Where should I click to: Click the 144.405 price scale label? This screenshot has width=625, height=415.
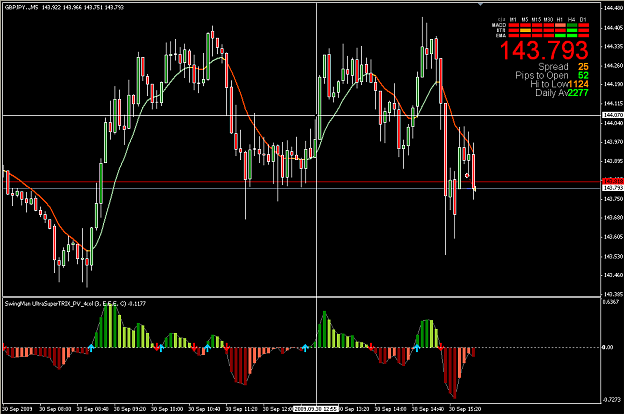pyautogui.click(x=613, y=28)
